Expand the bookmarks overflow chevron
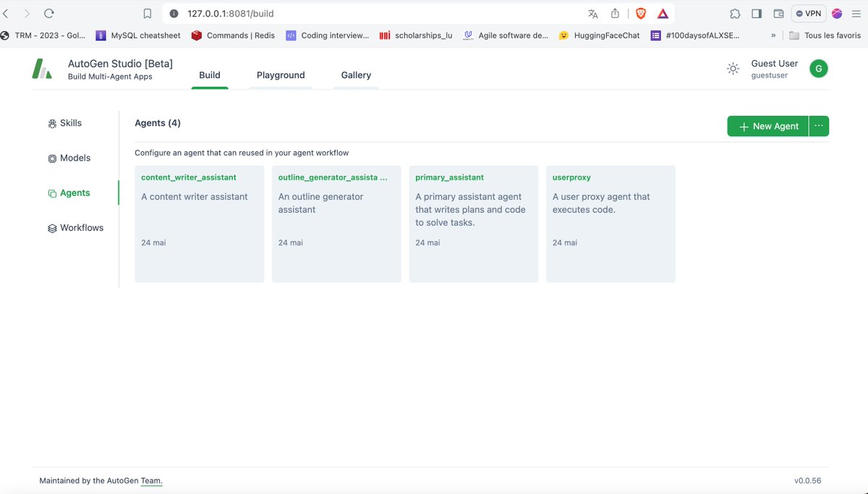This screenshot has height=494, width=868. point(773,35)
